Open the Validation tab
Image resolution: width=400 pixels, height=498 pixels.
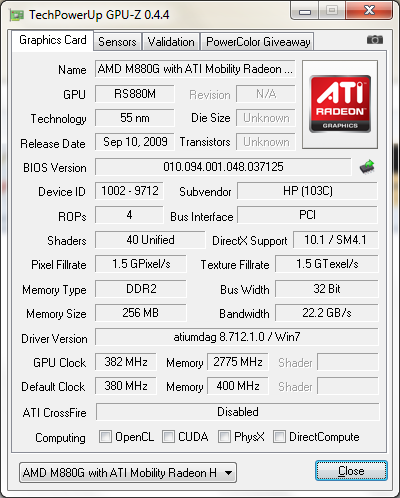pos(171,42)
